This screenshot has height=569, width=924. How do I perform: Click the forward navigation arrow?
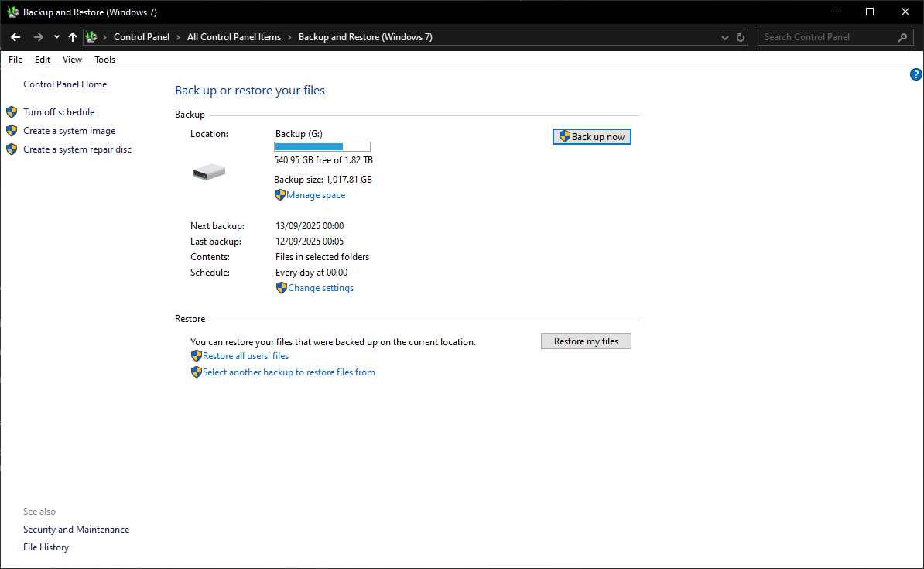pyautogui.click(x=39, y=37)
